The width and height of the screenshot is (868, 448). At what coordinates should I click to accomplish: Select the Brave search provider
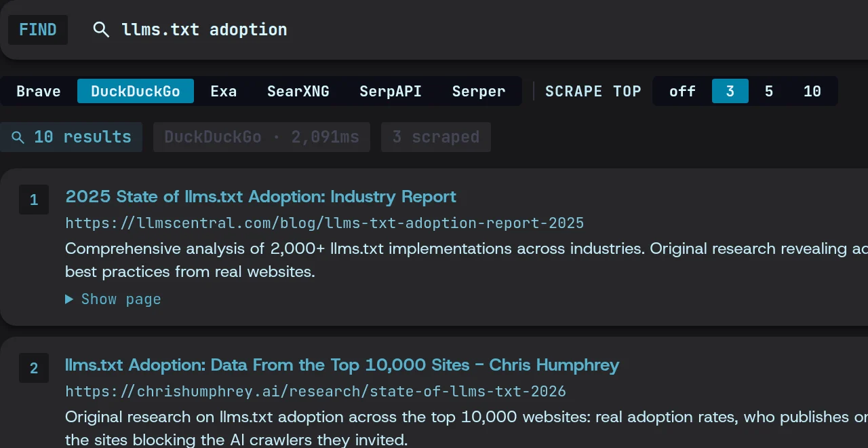(39, 91)
